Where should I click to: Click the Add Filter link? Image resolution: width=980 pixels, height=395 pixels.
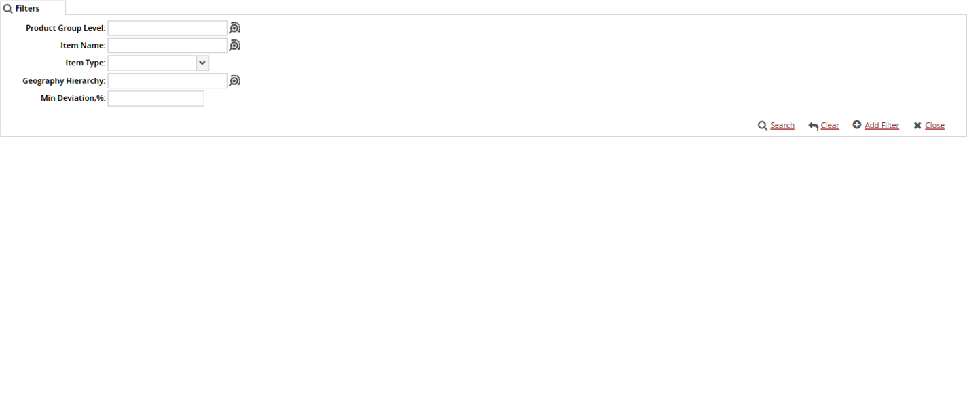tap(882, 126)
